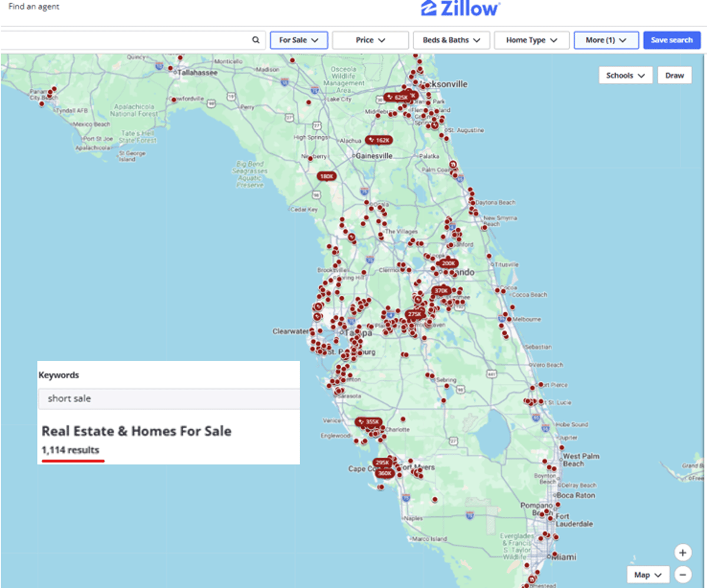707x588 pixels.
Task: Select the 370K price marker near Orlando
Action: tap(440, 290)
